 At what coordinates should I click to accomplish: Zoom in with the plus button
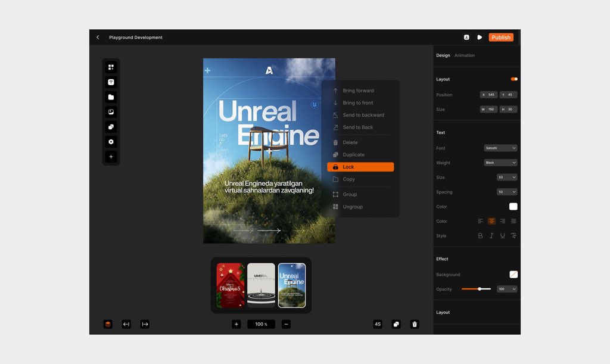coord(236,324)
